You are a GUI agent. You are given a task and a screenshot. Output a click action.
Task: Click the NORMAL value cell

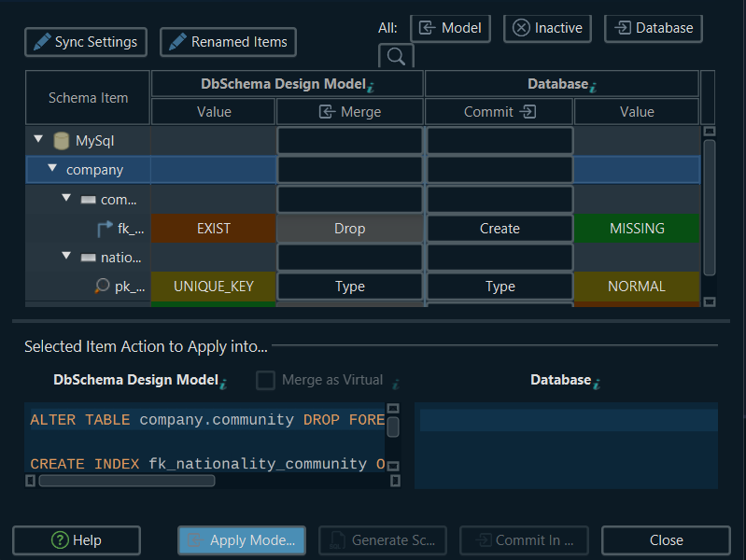point(637,287)
